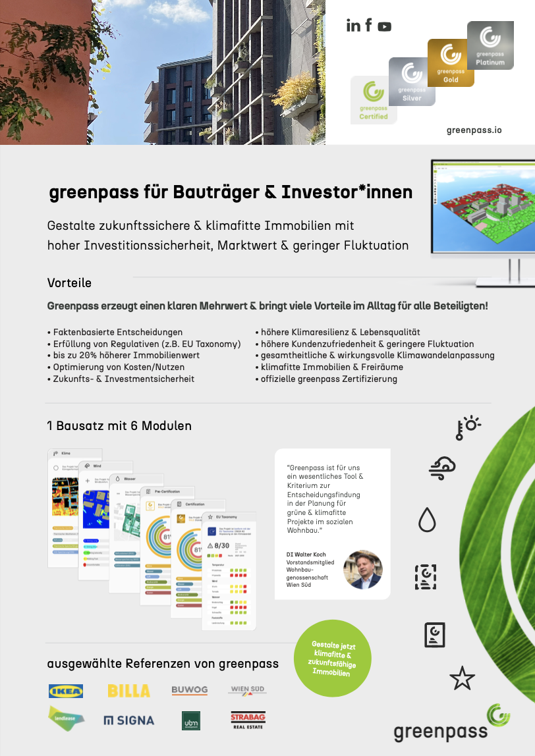Select the greenpass Certified badge

point(374,100)
